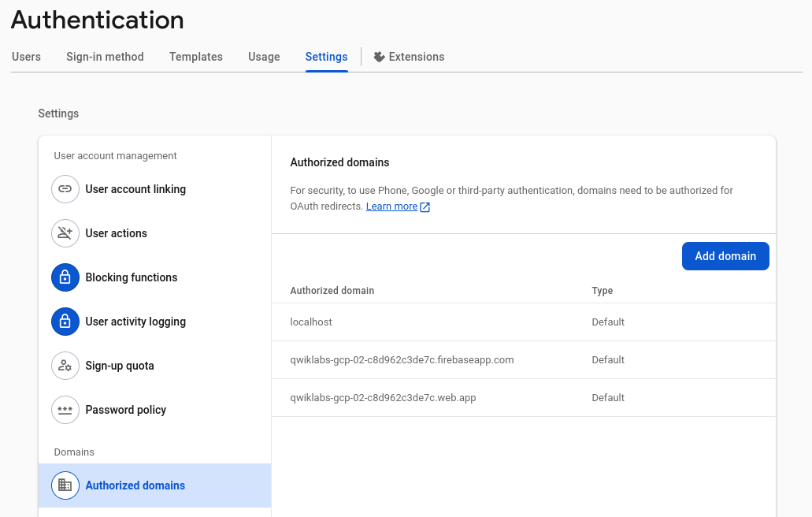The image size is (812, 517).
Task: Switch to the Users tab
Action: click(x=27, y=57)
